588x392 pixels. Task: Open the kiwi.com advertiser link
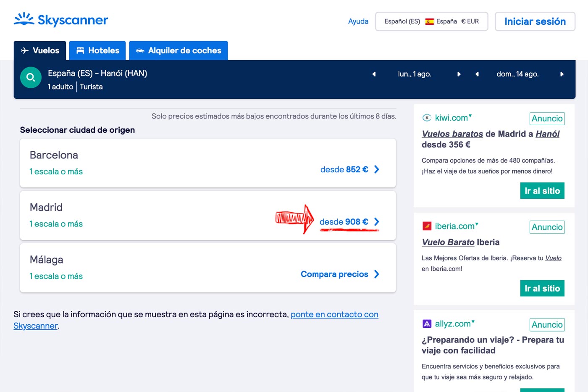[x=451, y=118]
